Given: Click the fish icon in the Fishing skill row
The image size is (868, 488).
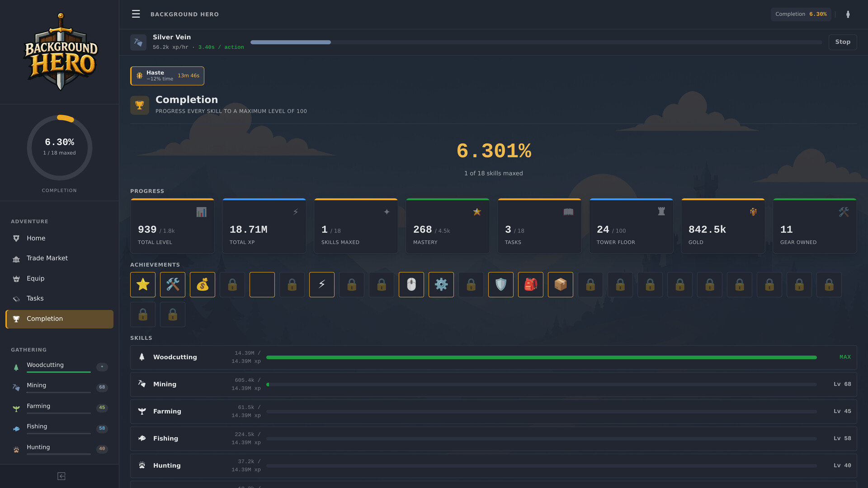Looking at the screenshot, I should 142,438.
